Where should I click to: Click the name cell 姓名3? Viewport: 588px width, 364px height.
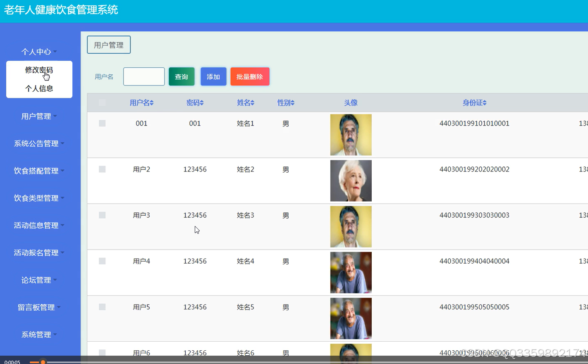[x=246, y=215]
